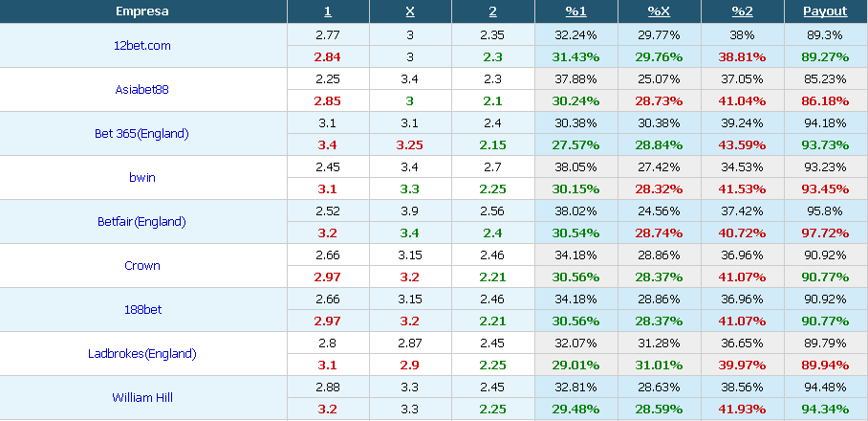Click the Betfair(England) link
This screenshot has height=421, width=868.
[141, 222]
